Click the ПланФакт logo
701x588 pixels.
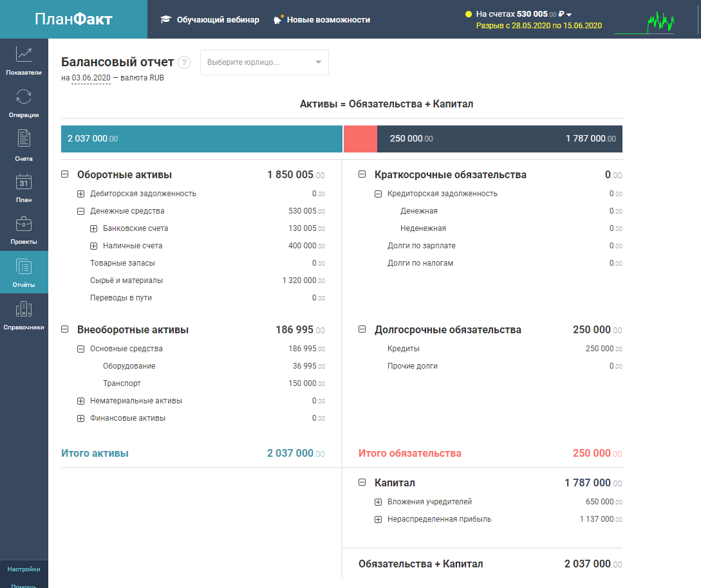(x=73, y=19)
